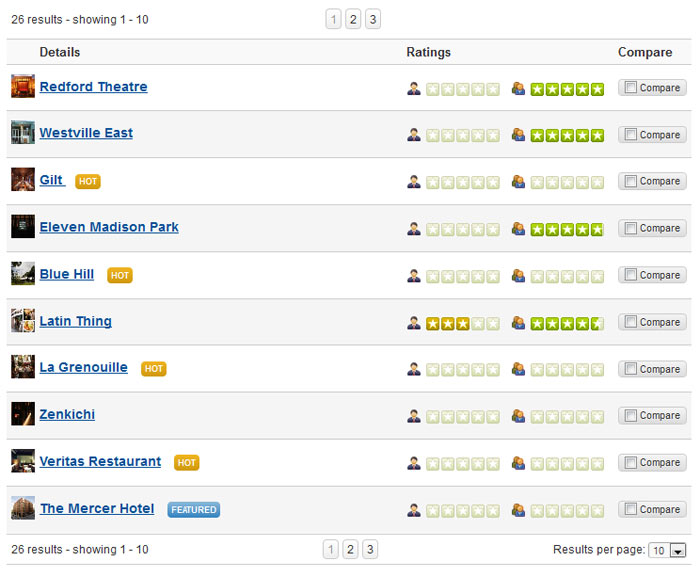
Task: Open the Westville East listing link
Action: pos(86,133)
